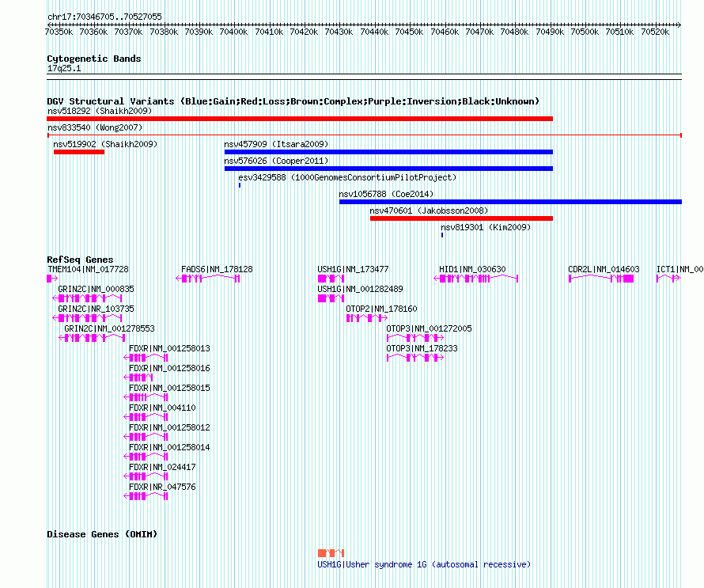Select the 17q25.1 cytogenetic band label
The image size is (704, 588).
(64, 68)
